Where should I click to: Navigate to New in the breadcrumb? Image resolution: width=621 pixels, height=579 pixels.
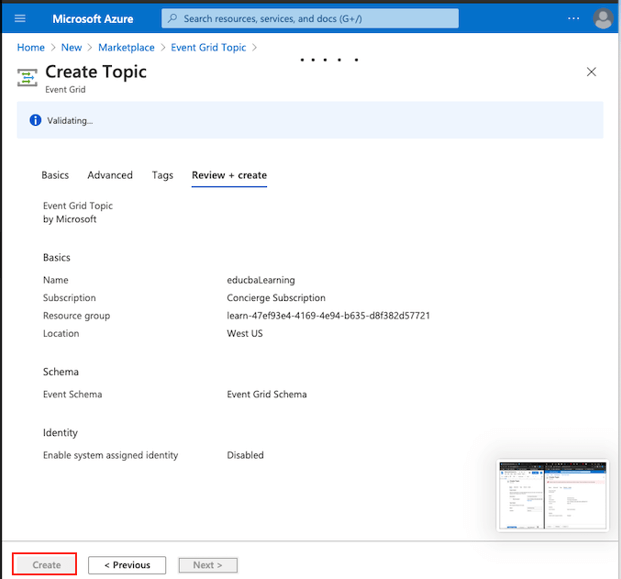(x=71, y=47)
